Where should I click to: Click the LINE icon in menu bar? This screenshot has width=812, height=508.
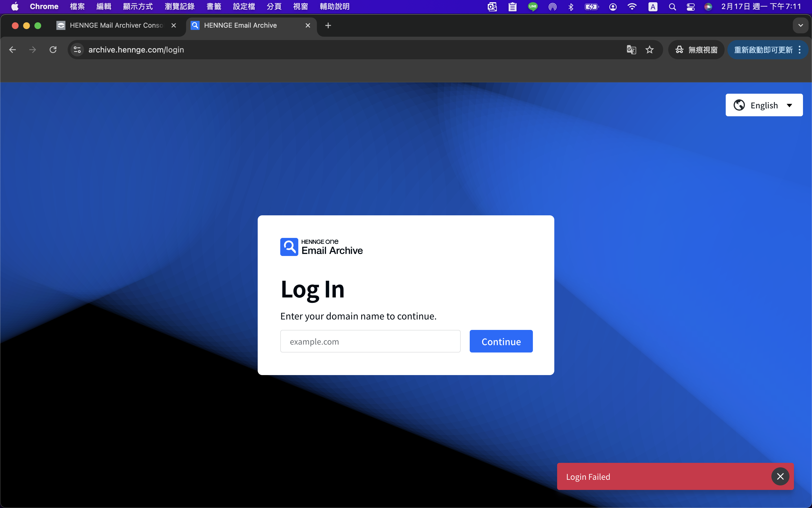tap(533, 7)
